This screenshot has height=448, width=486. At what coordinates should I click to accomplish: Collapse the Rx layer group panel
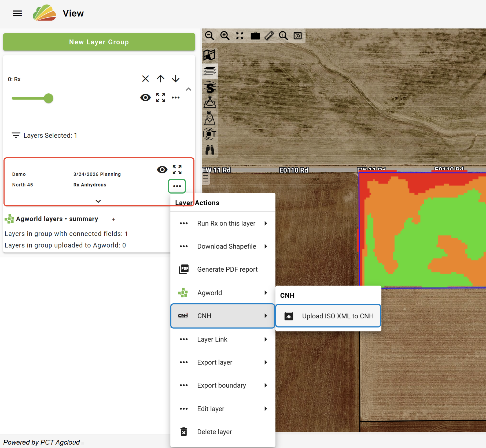(x=189, y=89)
